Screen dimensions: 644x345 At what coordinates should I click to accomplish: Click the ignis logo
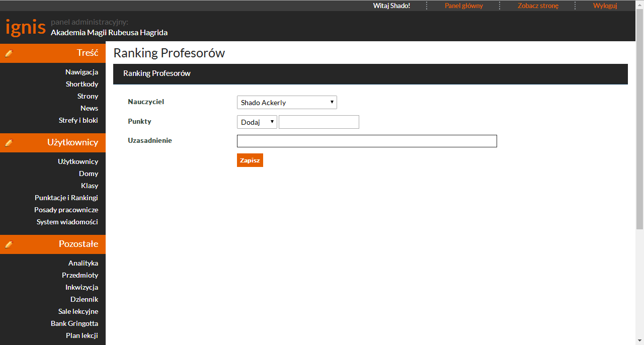click(x=25, y=27)
